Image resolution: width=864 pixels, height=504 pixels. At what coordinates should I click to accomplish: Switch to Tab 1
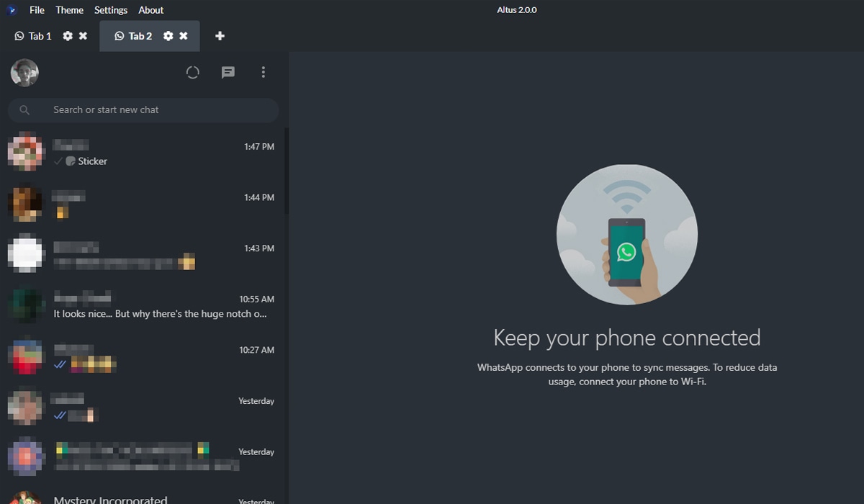tap(34, 36)
